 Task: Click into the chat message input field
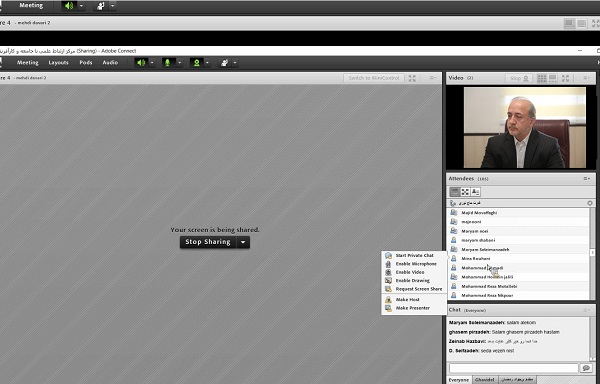[514, 368]
